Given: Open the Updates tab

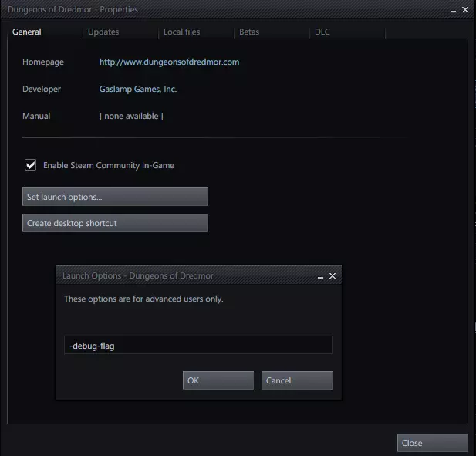Looking at the screenshot, I should (120, 32).
